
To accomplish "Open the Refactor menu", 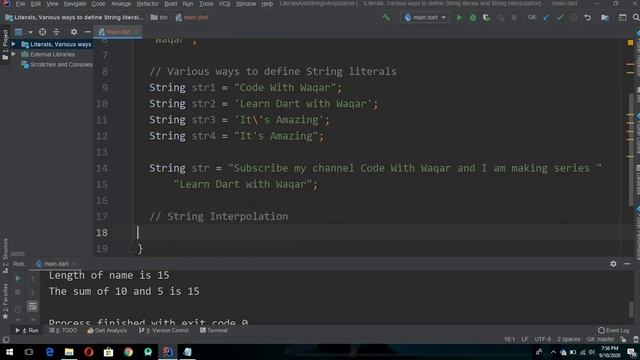I will (x=147, y=4).
